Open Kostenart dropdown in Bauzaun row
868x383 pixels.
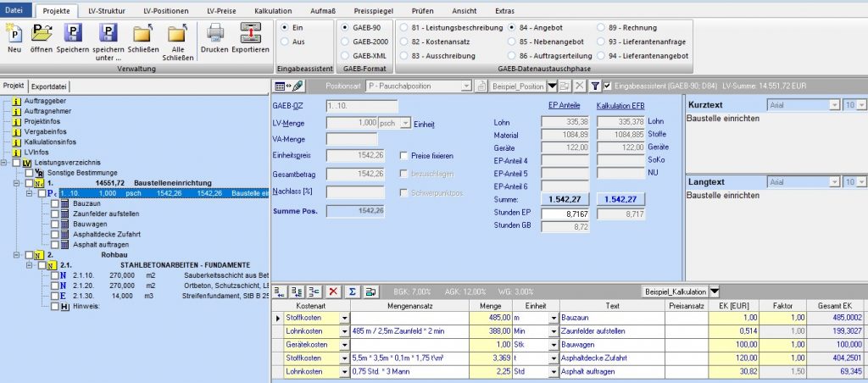point(344,319)
